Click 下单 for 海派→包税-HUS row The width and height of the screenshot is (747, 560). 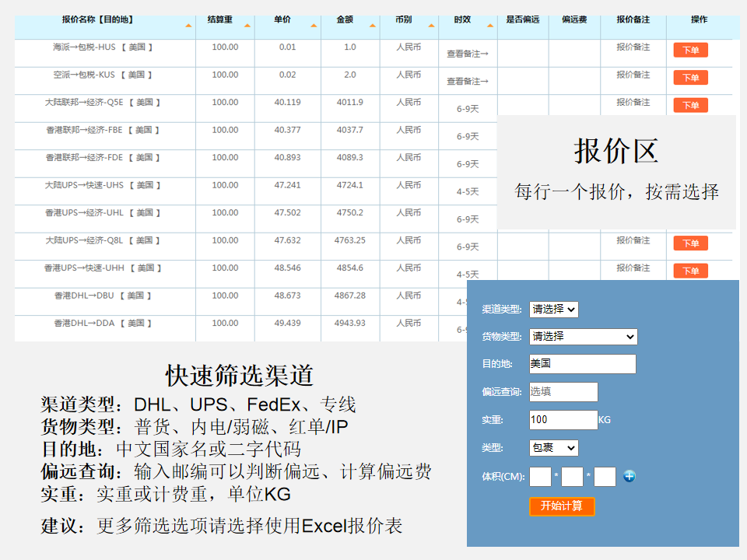click(690, 51)
